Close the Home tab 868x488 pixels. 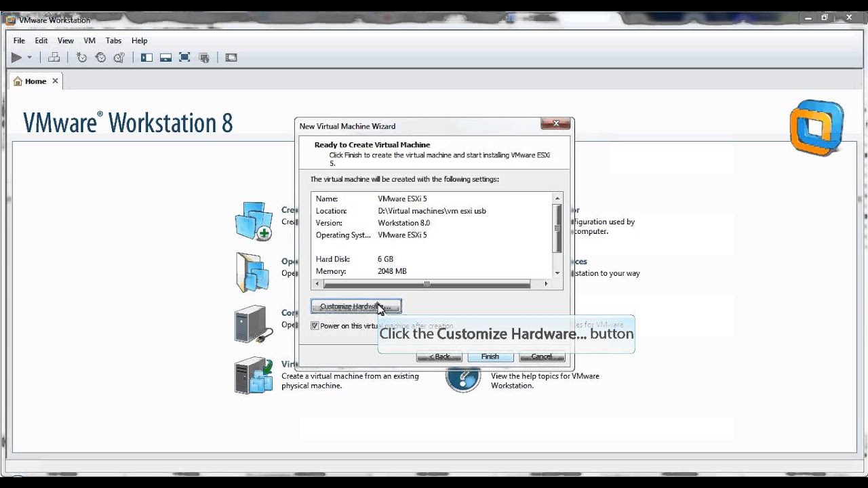point(55,81)
